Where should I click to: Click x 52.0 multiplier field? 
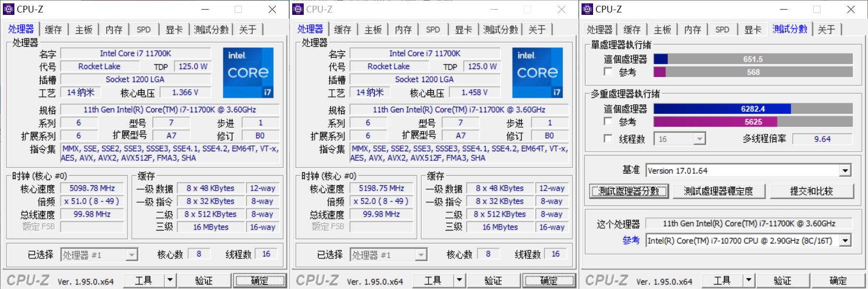click(x=381, y=201)
